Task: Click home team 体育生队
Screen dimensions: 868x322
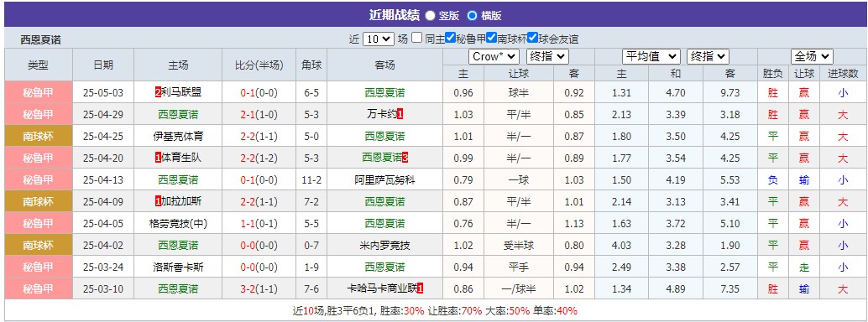Action: pyautogui.click(x=181, y=158)
